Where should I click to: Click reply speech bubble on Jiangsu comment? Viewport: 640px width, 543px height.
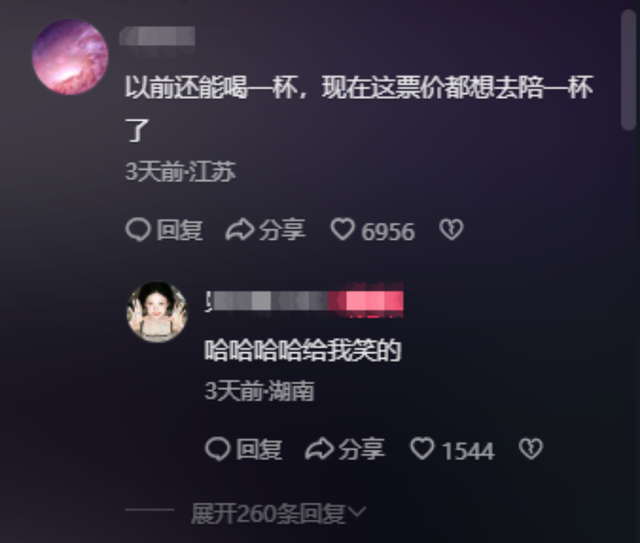tap(138, 230)
